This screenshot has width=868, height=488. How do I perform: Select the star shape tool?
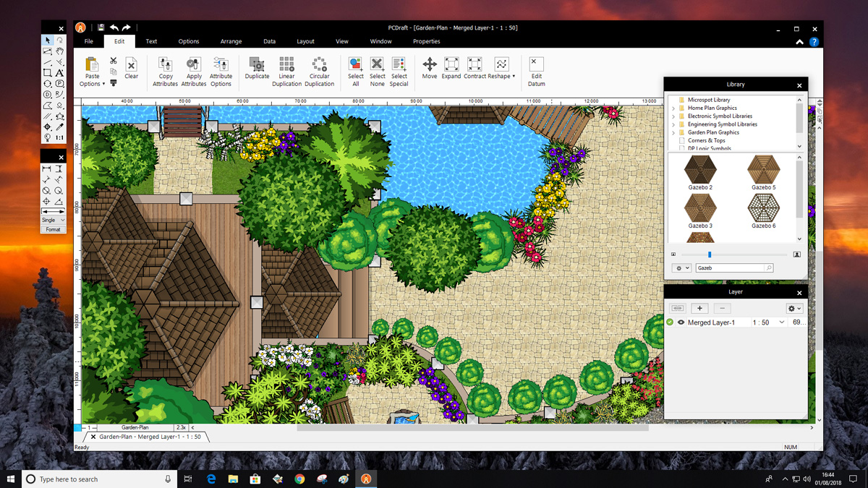pos(60,116)
